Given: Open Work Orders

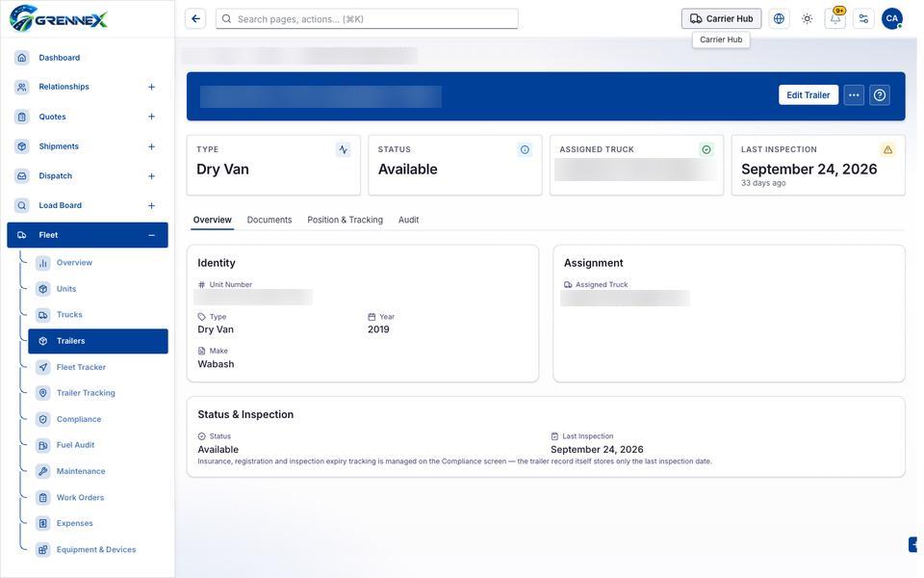Looking at the screenshot, I should tap(98, 497).
